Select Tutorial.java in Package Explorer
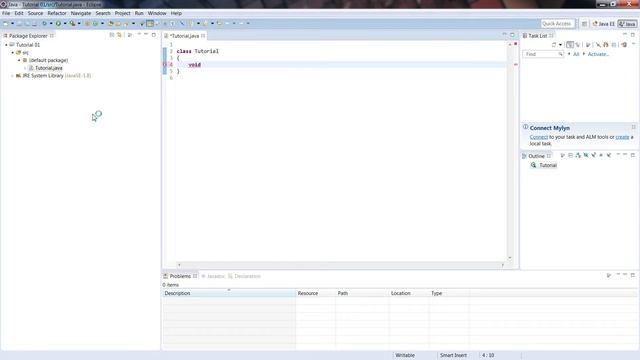The height and width of the screenshot is (360, 640). tap(49, 68)
